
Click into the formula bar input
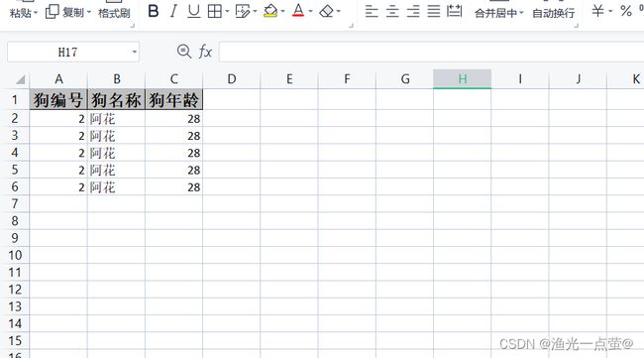coord(431,52)
